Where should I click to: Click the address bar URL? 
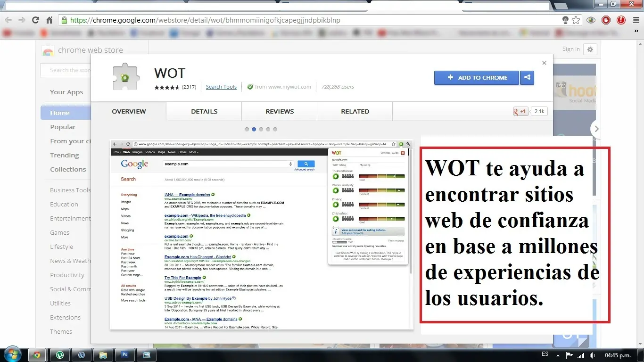(205, 20)
